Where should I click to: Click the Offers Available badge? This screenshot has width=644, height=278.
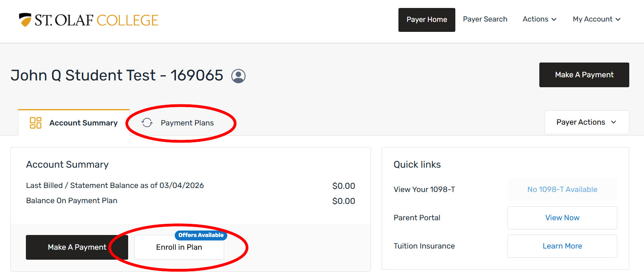click(x=201, y=235)
